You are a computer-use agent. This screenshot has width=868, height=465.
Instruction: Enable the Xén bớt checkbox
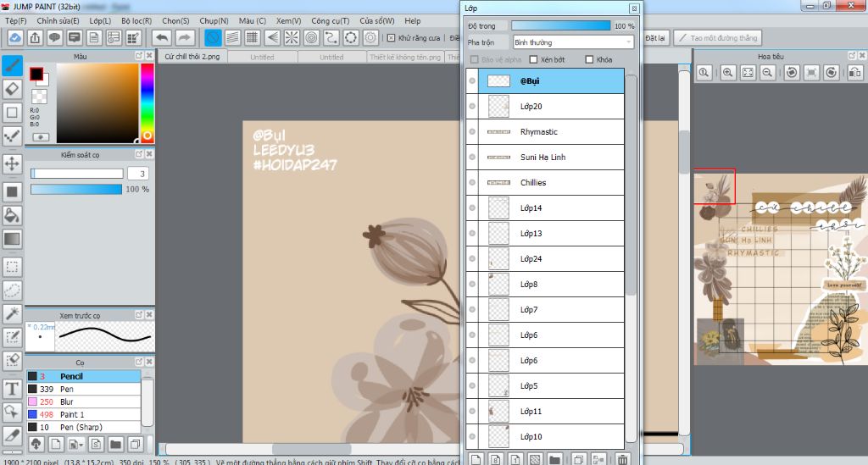click(534, 60)
